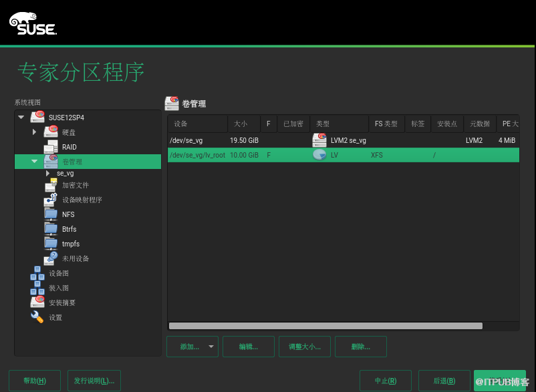The height and width of the screenshot is (392, 536).
Task: Click the 10.00 GiB size cell
Action: pyautogui.click(x=244, y=155)
